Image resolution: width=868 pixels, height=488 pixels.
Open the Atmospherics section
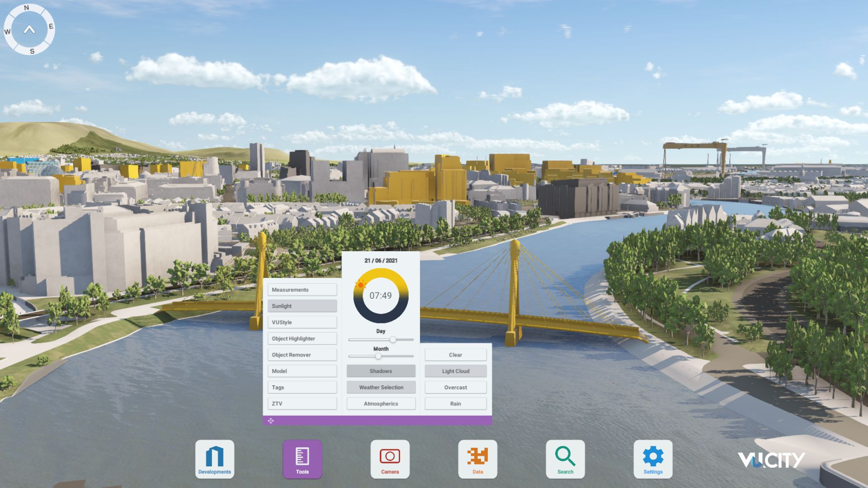381,403
